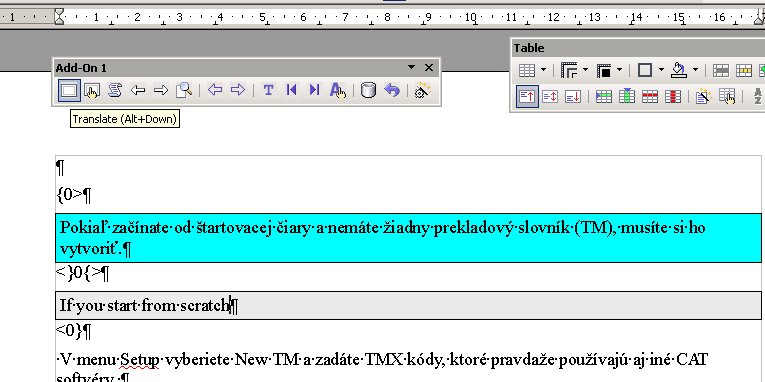Click the paint bucket Background Color icon

[679, 71]
